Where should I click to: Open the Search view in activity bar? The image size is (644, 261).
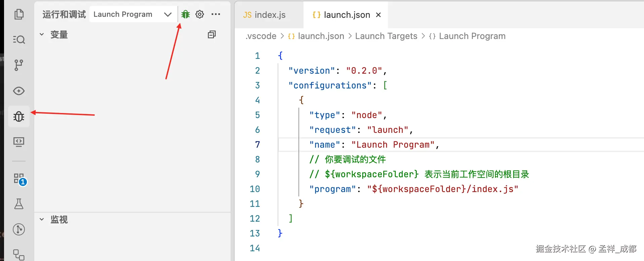19,40
